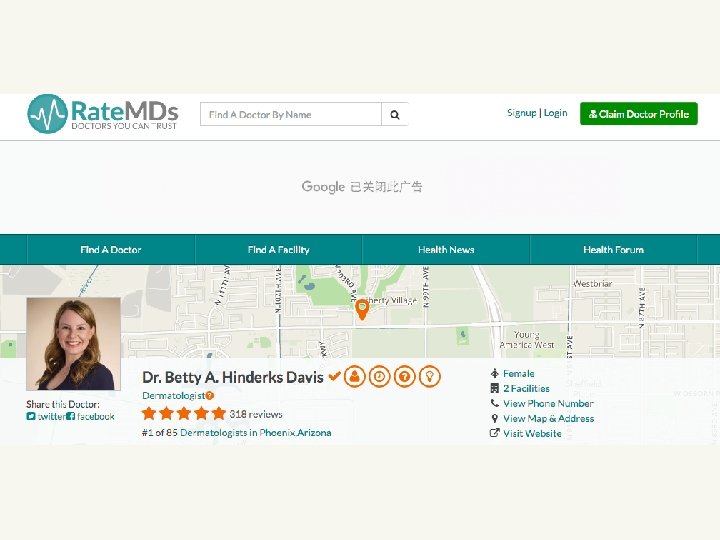
Task: Click the search magnifier button
Action: coord(395,114)
